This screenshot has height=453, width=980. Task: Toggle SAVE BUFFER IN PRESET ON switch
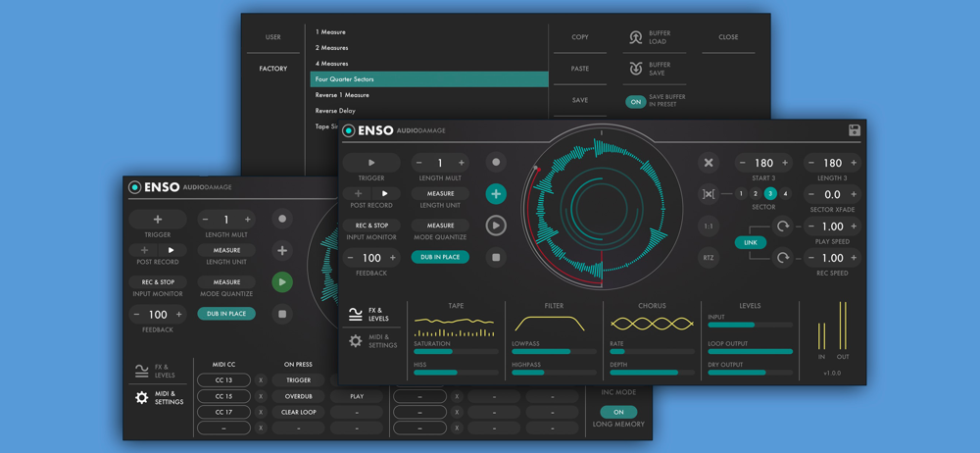coord(636,101)
